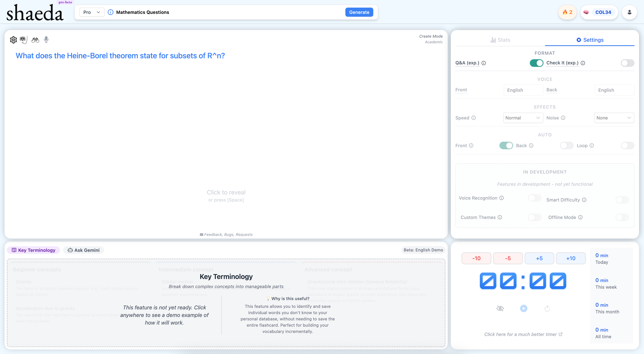Toggle the Q&A (exp.) switch off
The image size is (644, 354).
point(536,63)
